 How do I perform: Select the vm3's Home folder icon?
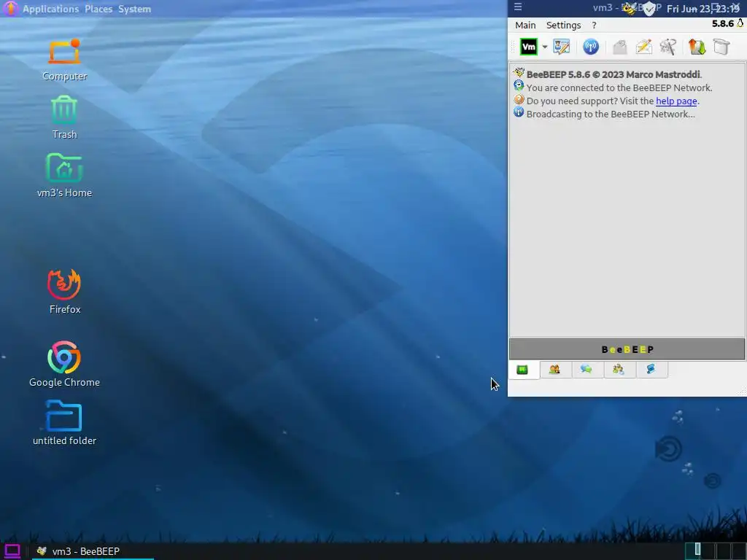click(64, 175)
